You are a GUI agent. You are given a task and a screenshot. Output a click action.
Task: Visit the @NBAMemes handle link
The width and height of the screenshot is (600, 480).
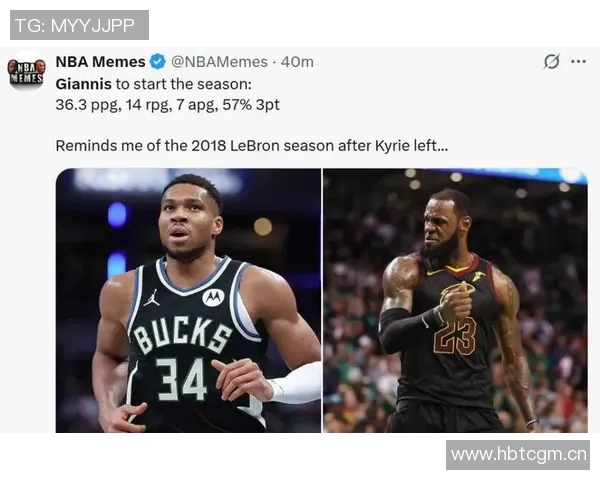pyautogui.click(x=219, y=62)
